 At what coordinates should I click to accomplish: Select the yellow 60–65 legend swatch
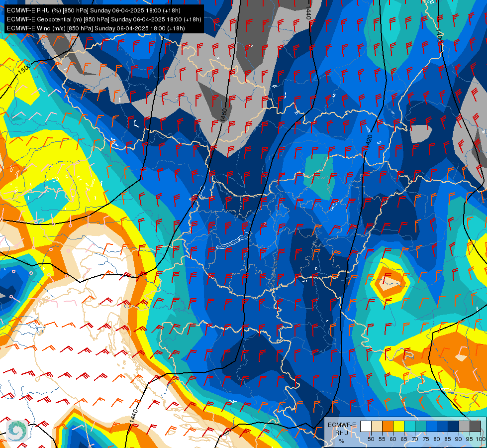(398, 426)
